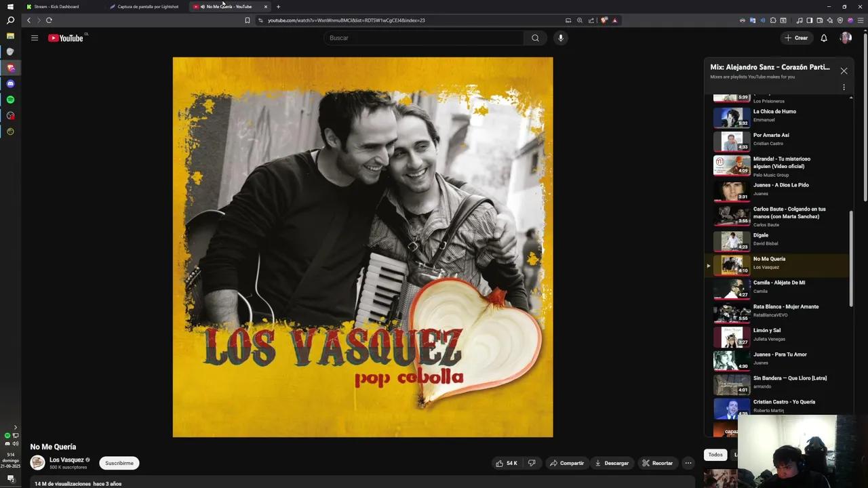Close the Mix playlist panel
Screen dimensions: 868x488
coord(844,70)
